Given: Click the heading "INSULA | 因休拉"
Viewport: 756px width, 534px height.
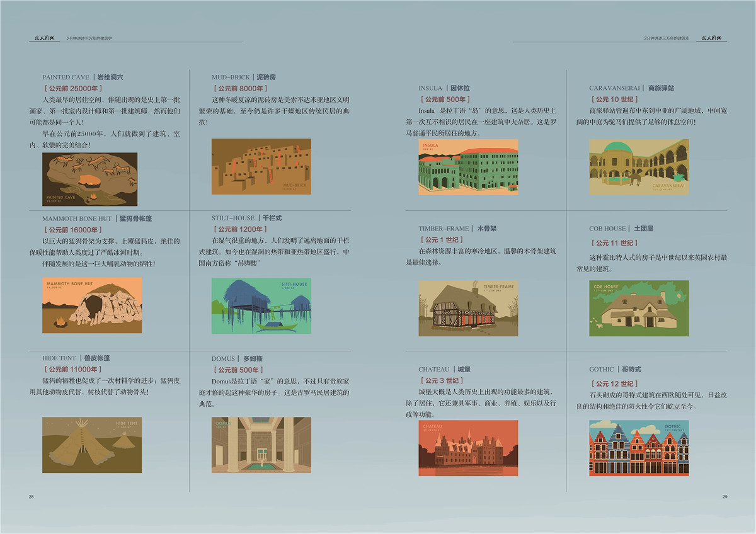Looking at the screenshot, I should pos(444,88).
